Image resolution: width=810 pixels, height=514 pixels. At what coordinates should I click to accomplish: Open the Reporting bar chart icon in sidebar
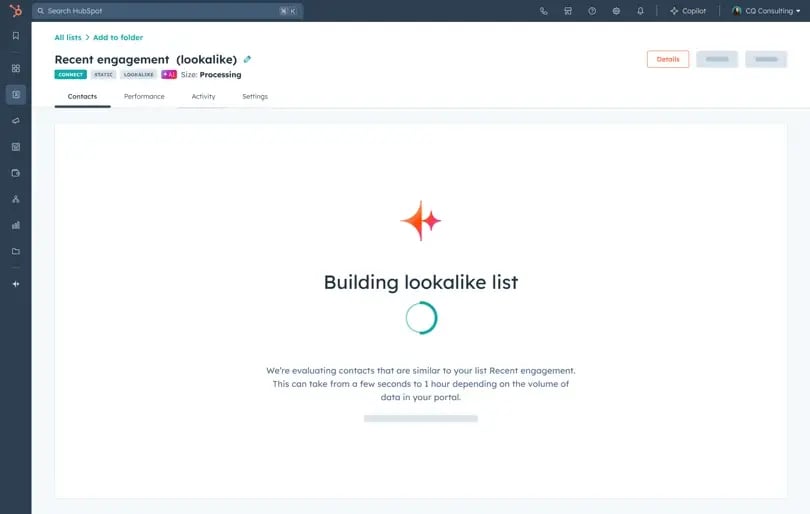(x=15, y=225)
